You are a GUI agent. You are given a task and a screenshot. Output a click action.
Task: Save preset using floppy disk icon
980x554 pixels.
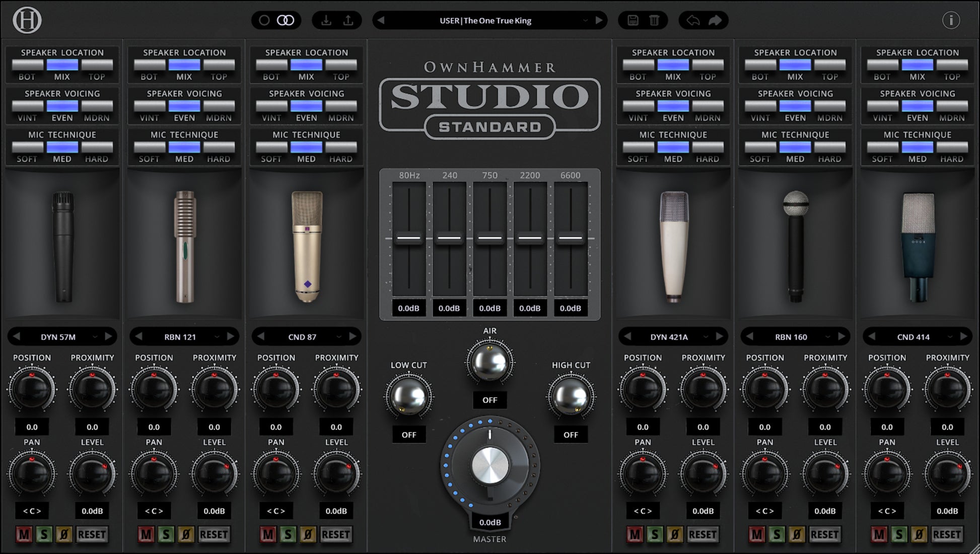pos(633,21)
